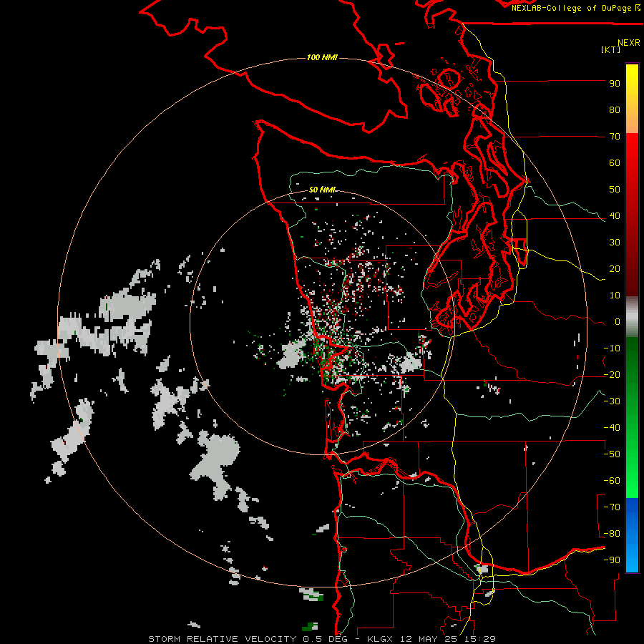Click the -10 value on the velocity scale

click(x=612, y=348)
